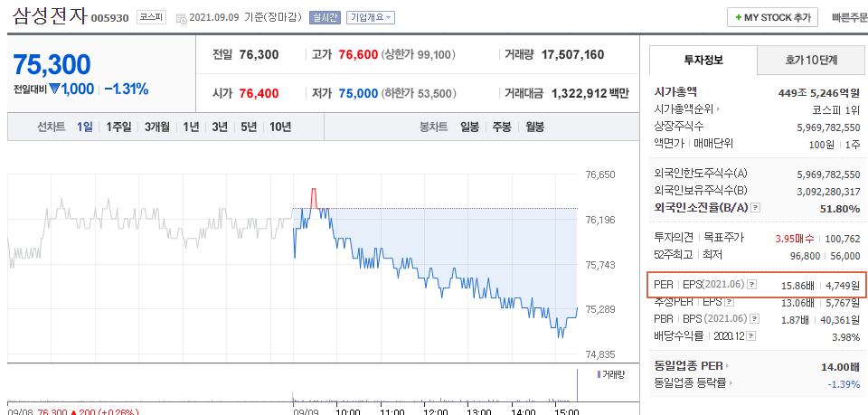Click the 코스피 1위 ranking value
This screenshot has width=868, height=415.
836,109
